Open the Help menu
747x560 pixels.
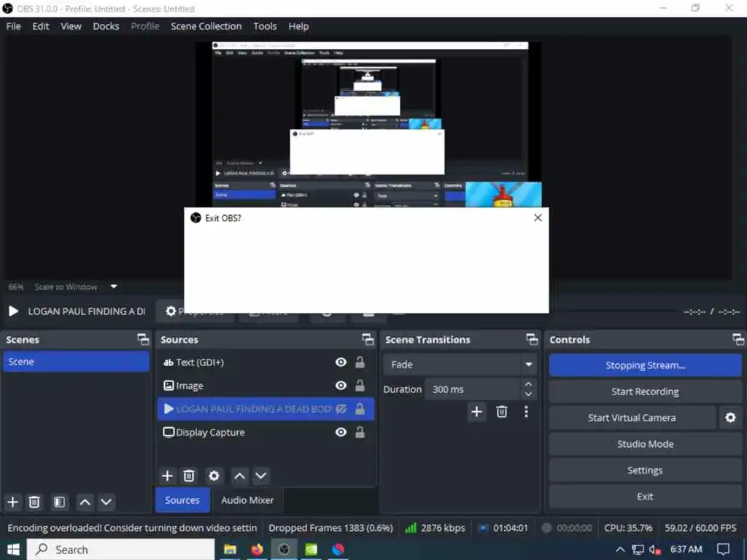tap(298, 26)
